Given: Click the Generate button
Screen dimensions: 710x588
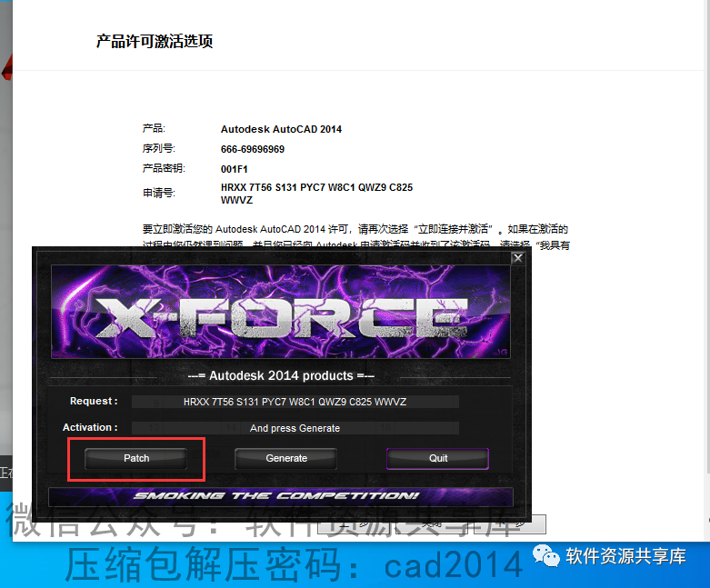Looking at the screenshot, I should [286, 458].
